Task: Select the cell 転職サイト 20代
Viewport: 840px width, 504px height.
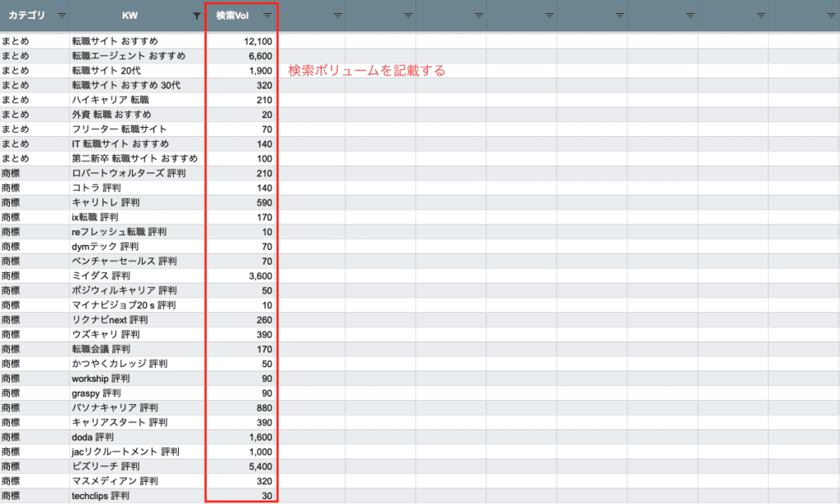Action: [137, 70]
